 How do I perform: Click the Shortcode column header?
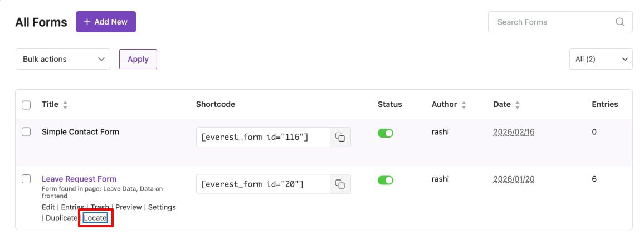click(216, 104)
